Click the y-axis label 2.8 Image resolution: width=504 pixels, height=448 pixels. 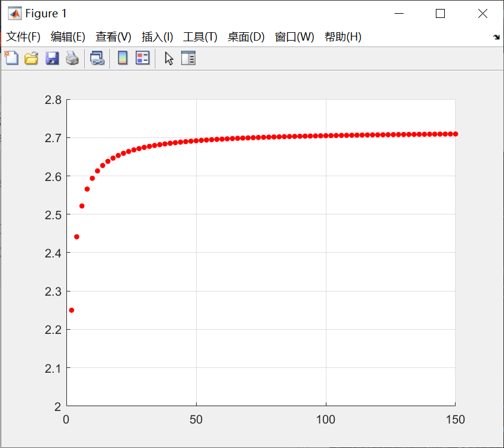coord(53,100)
